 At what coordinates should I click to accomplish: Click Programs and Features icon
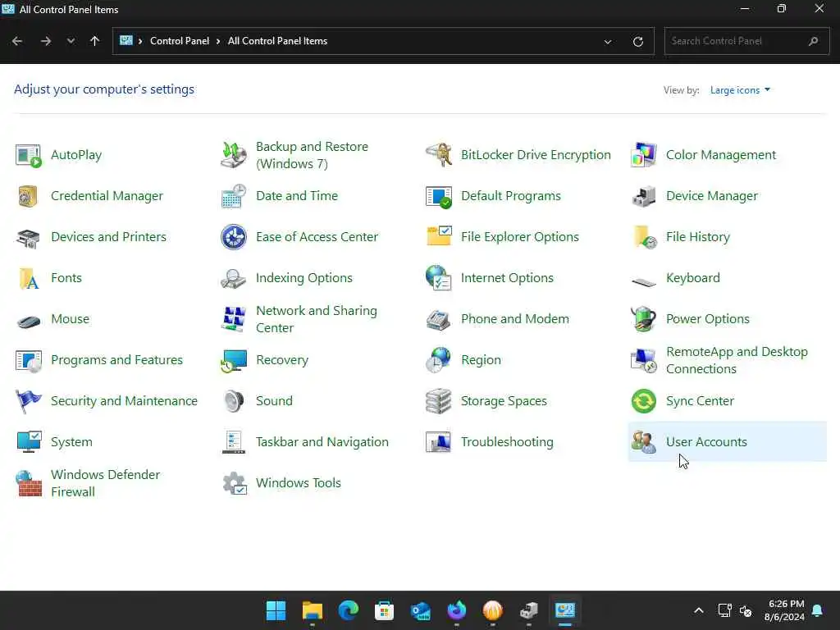coord(29,361)
